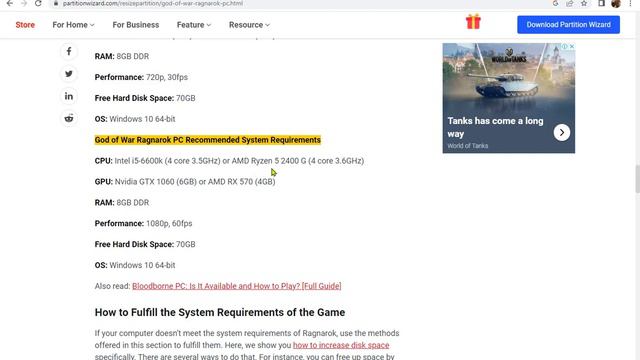Open Chrome three-dot menu
The width and height of the screenshot is (640, 360).
tap(630, 3)
